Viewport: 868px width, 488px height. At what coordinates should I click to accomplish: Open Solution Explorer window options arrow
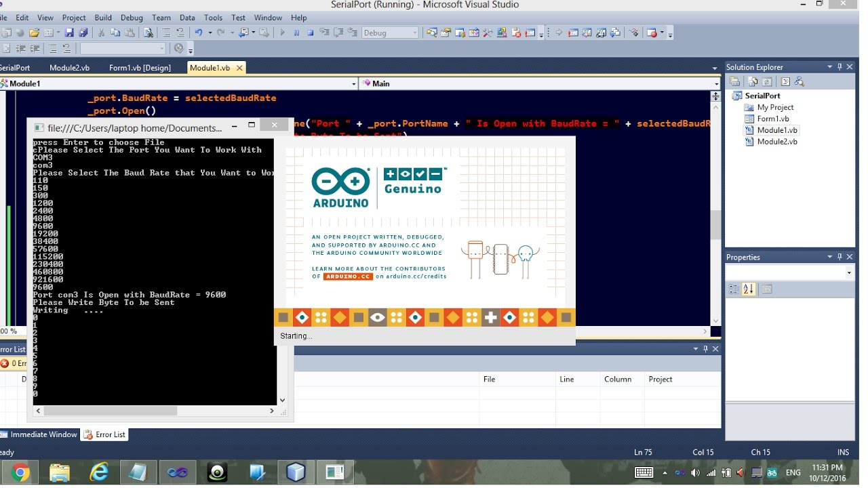pos(829,66)
